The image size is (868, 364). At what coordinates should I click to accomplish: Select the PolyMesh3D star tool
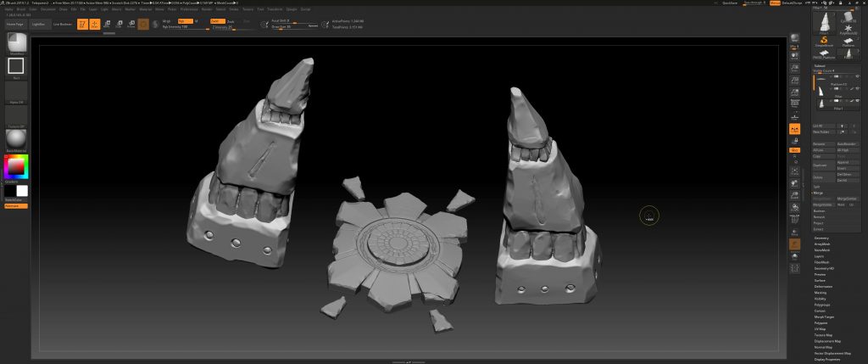[848, 28]
